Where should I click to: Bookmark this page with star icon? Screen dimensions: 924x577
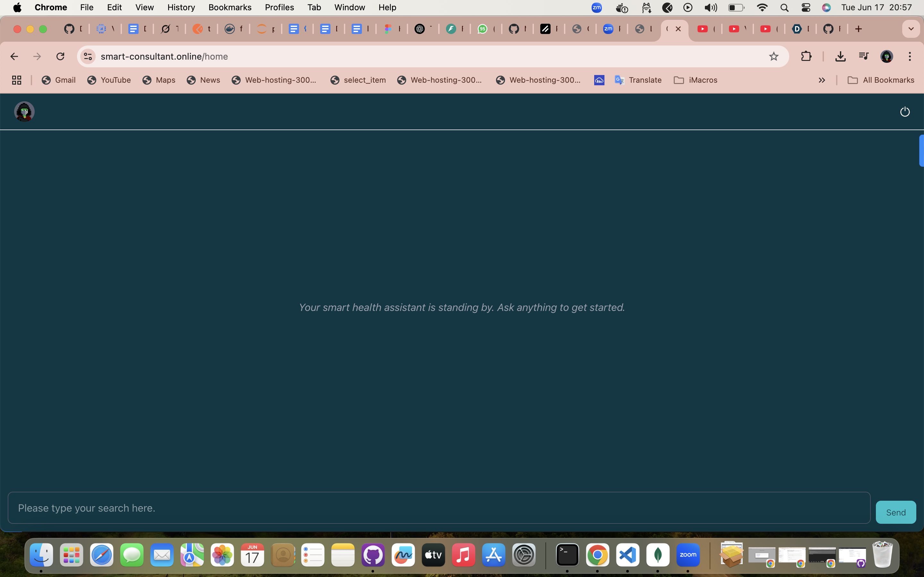pos(774,56)
